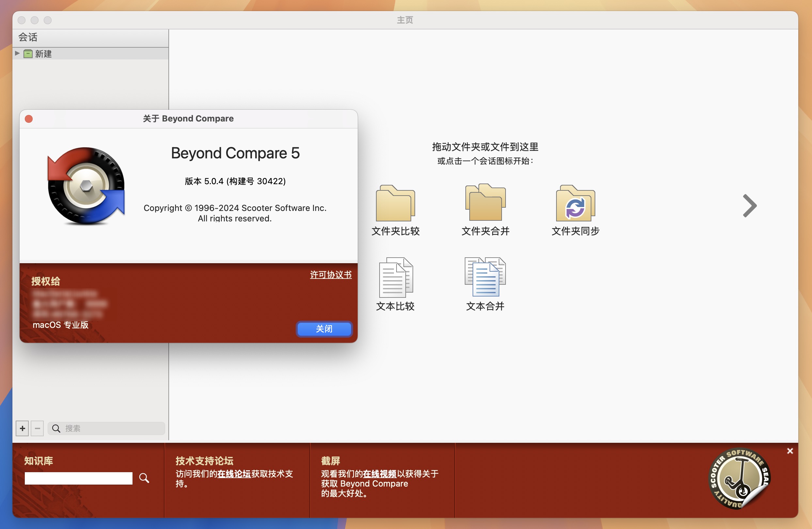
Task: Open the 文件夹合并 folder merge session icon
Action: pos(485,203)
